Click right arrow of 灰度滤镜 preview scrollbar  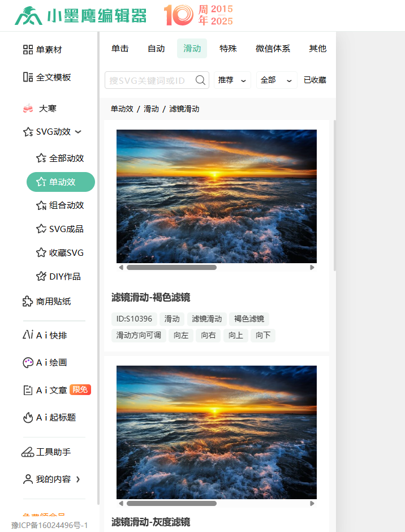pyautogui.click(x=312, y=504)
